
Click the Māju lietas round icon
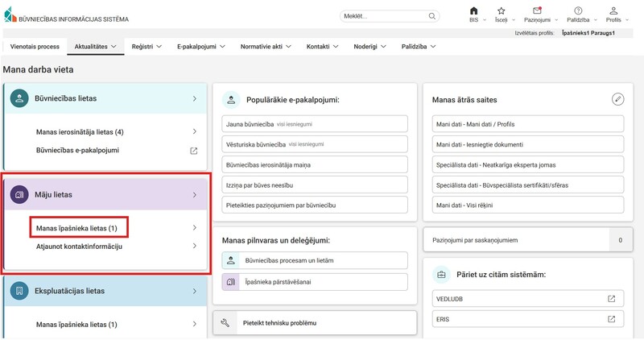pyautogui.click(x=19, y=195)
